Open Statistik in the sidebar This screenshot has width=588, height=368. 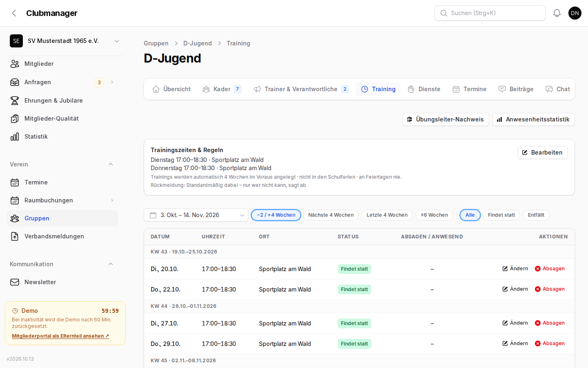click(62, 137)
